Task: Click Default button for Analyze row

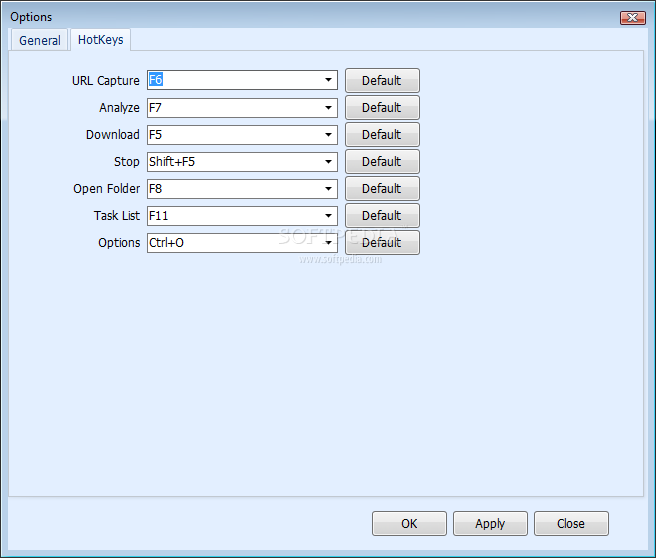Action: [x=382, y=108]
